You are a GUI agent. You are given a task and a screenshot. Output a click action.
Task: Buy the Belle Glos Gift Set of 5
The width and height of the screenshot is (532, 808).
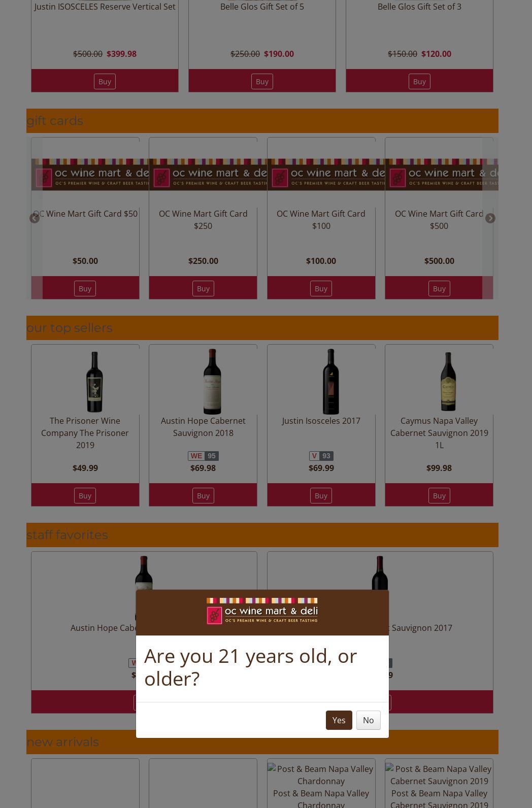262,81
